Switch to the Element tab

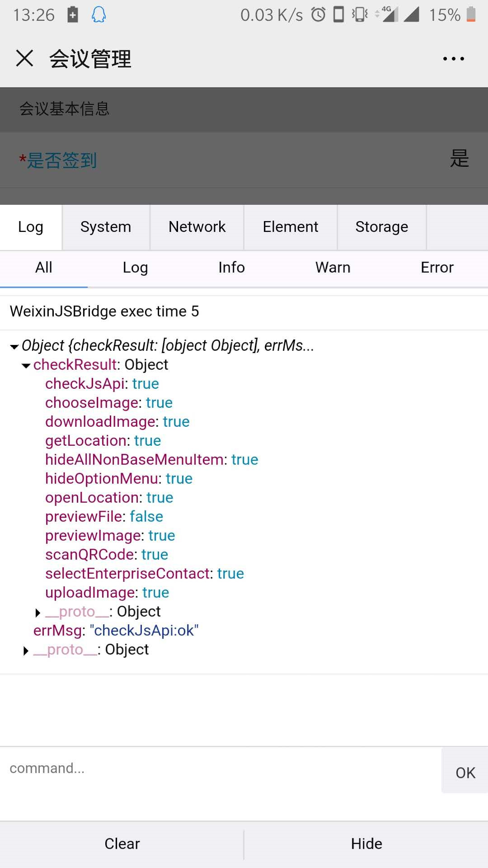[x=291, y=227]
